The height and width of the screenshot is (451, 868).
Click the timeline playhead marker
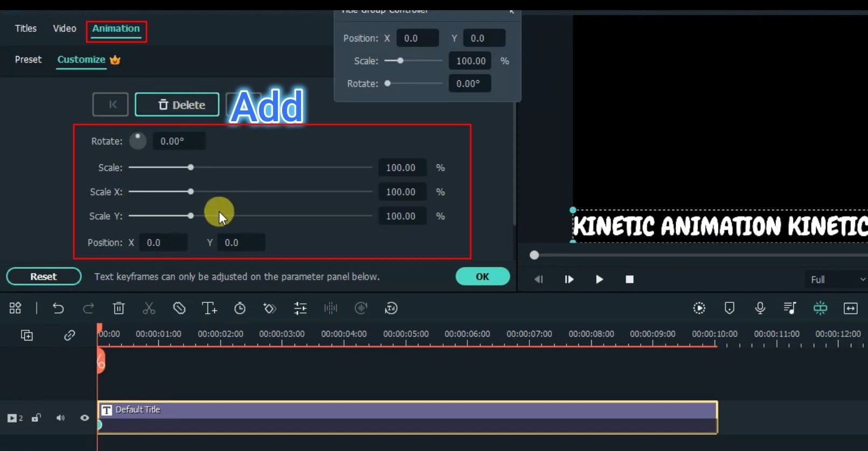tap(100, 361)
